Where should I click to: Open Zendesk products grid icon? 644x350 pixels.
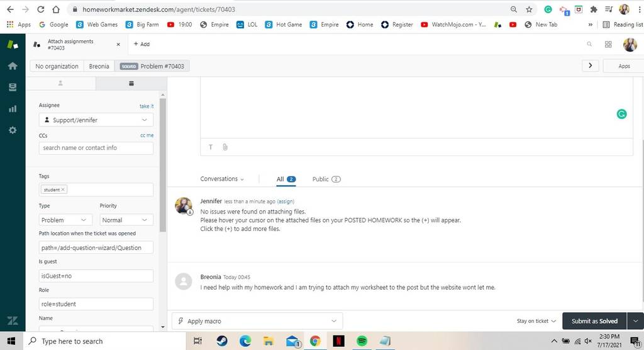[608, 44]
